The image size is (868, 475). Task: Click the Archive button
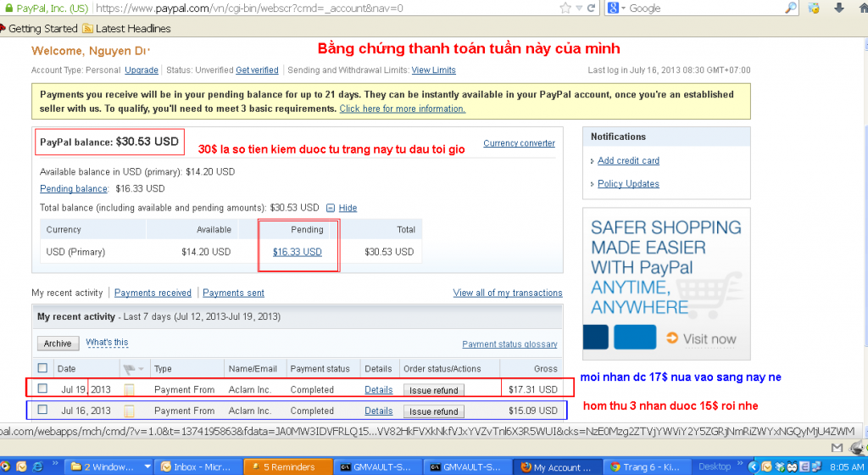pos(58,344)
